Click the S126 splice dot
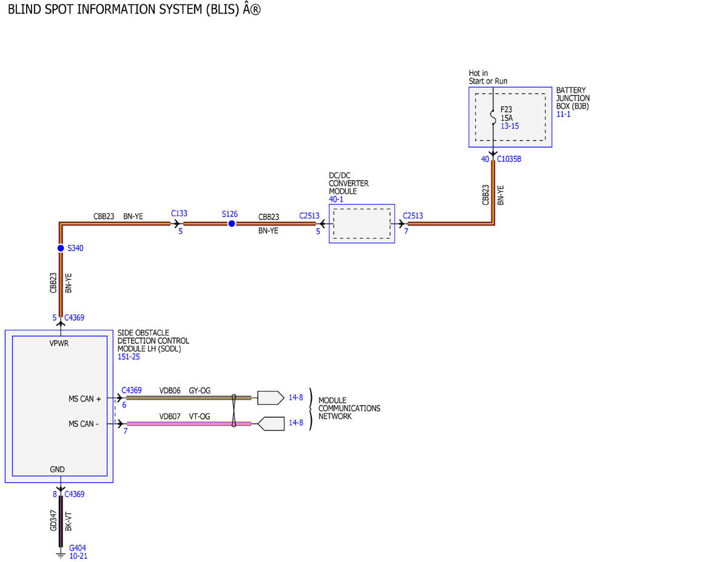728x562 pixels. (x=231, y=224)
